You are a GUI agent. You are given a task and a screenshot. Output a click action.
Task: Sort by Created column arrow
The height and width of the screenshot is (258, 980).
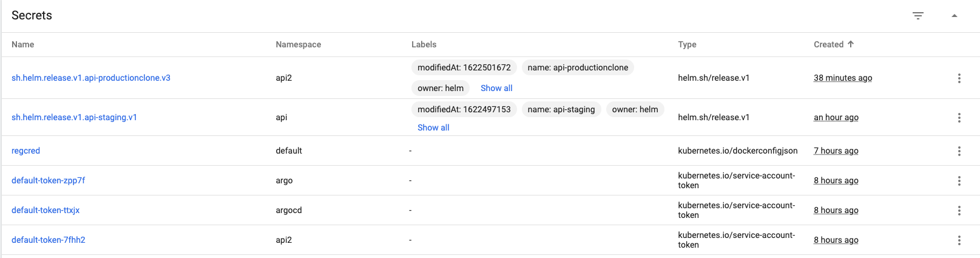coord(851,44)
